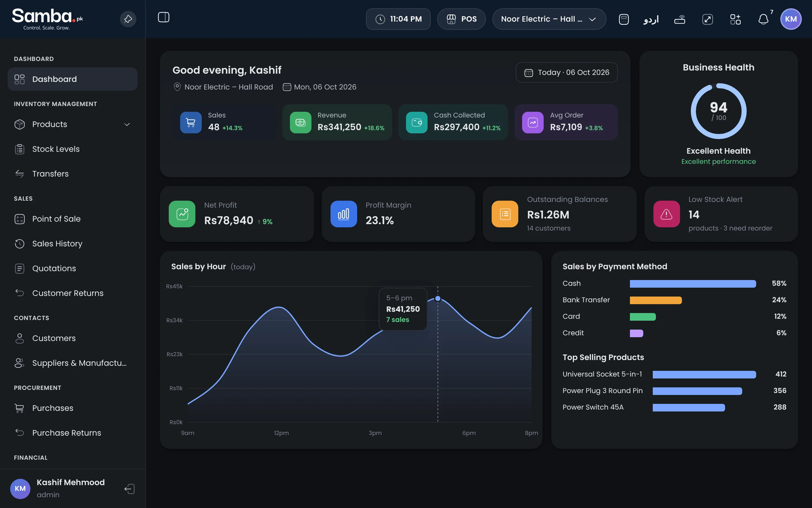
Task: Click the Card green bar
Action: pyautogui.click(x=643, y=317)
